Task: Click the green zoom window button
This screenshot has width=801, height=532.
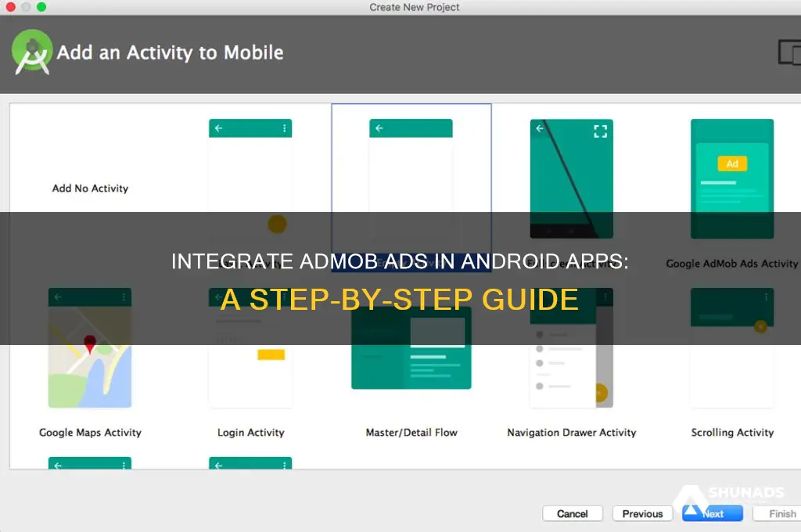Action: pyautogui.click(x=41, y=6)
